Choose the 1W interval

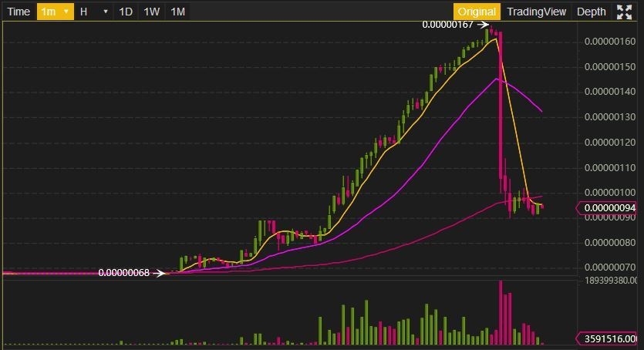point(152,12)
